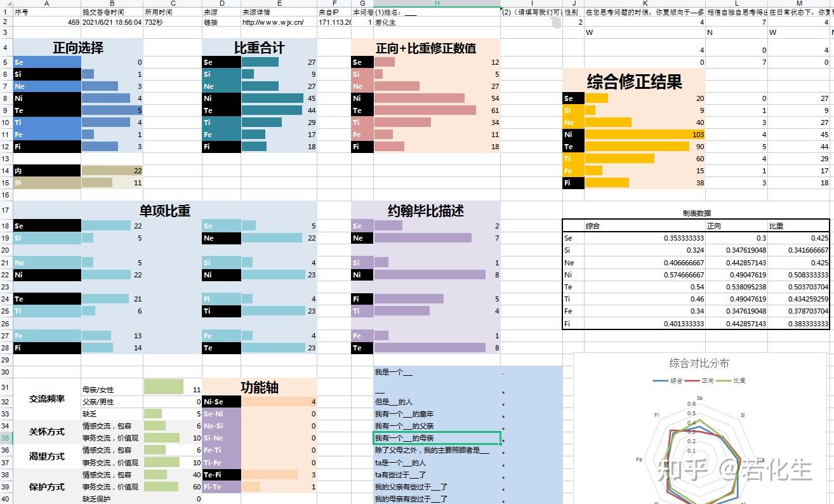Select row 2 header
834x504 pixels.
pos(6,22)
